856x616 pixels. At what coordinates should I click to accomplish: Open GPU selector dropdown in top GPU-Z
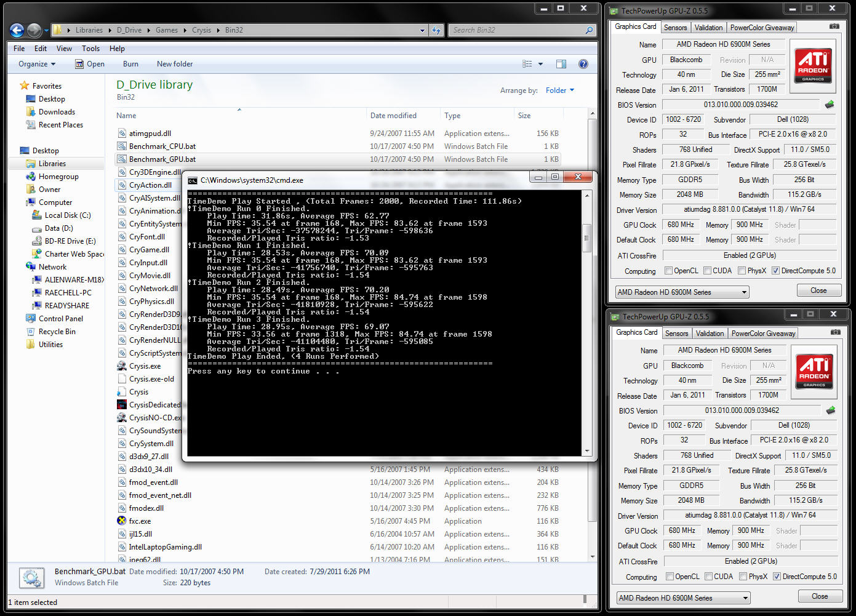(x=682, y=292)
